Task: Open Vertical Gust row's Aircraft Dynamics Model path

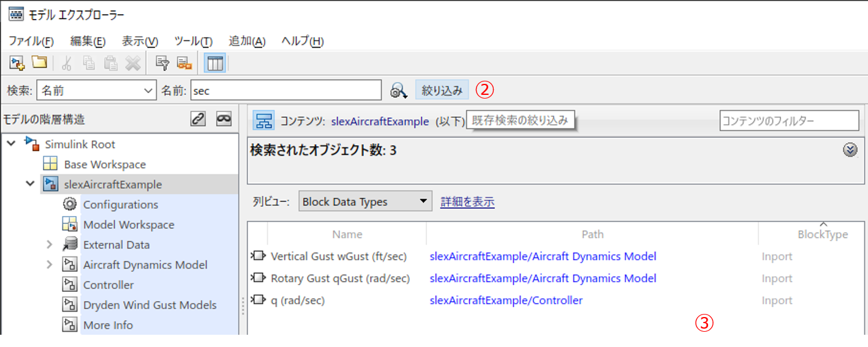Action: click(543, 256)
